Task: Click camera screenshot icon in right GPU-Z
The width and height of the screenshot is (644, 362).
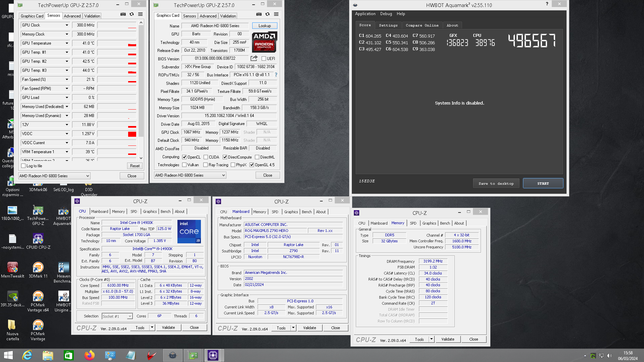Action: click(259, 14)
